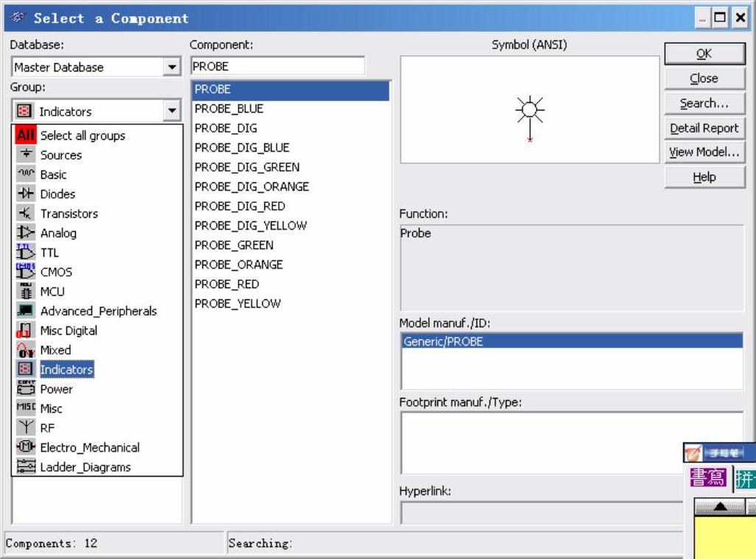This screenshot has width=756, height=559.
Task: Open the Detail Report
Action: point(704,128)
